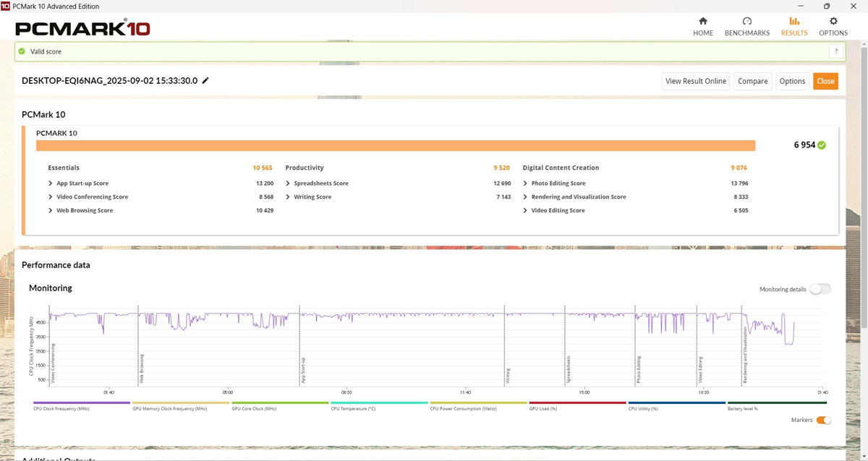Click the pencil icon to rename result
The height and width of the screenshot is (461, 868).
pos(205,81)
